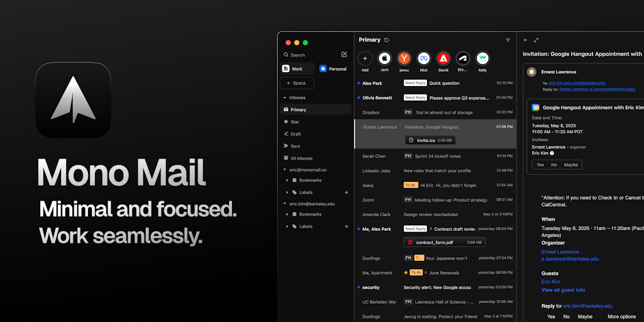Open UC Berkeley Lawrence Hall email

[435, 302]
